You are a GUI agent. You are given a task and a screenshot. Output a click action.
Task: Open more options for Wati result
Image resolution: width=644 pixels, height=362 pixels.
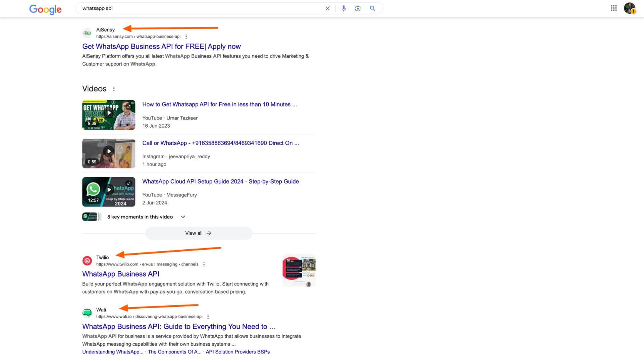(x=208, y=317)
